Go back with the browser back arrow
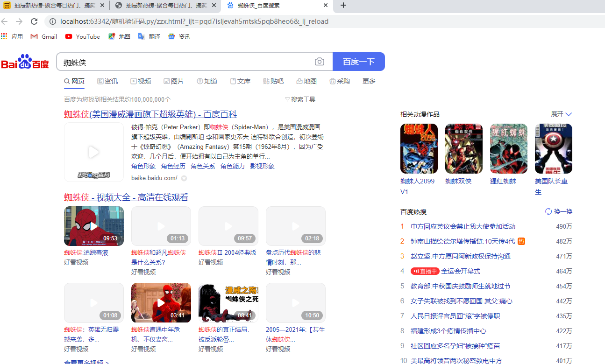This screenshot has height=364, width=605. [5, 21]
